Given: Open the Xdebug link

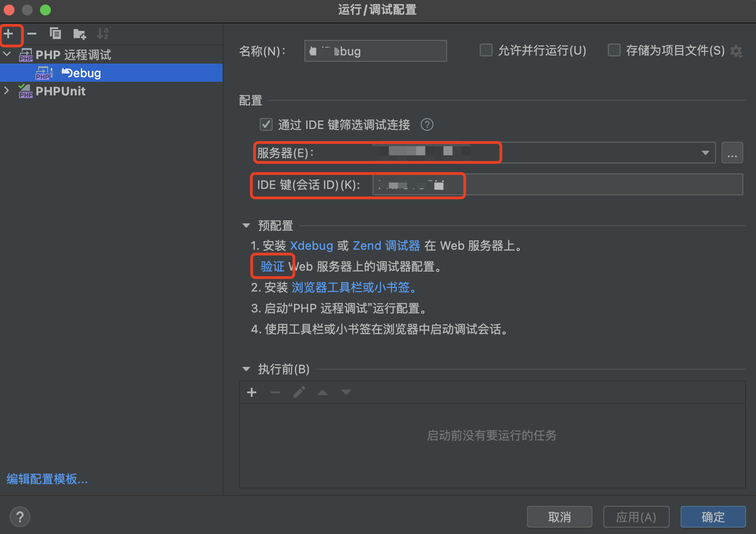Looking at the screenshot, I should click(x=311, y=246).
